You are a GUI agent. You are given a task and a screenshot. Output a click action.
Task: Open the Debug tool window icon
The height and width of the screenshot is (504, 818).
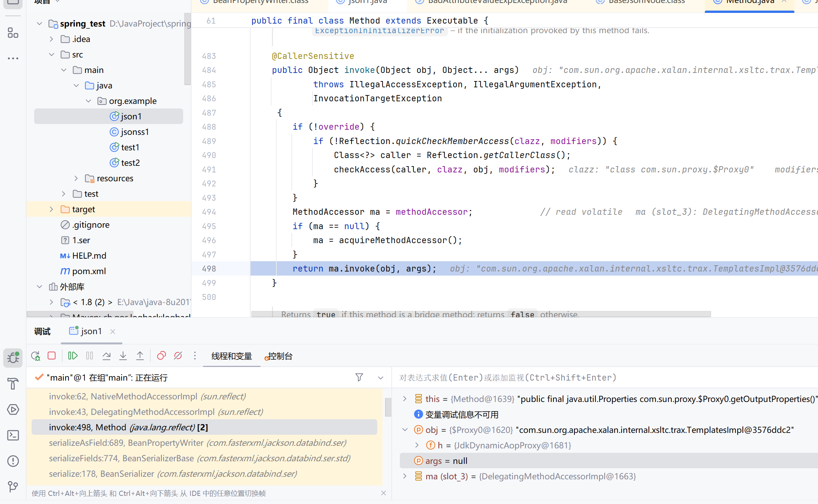point(13,358)
